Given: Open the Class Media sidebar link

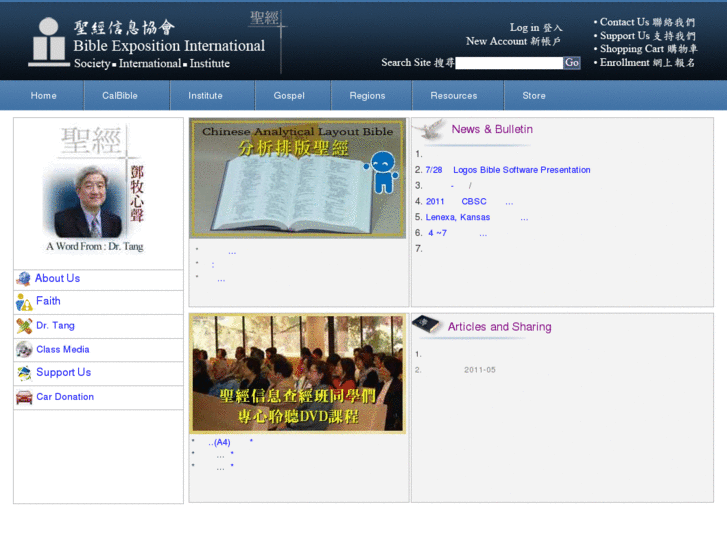Looking at the screenshot, I should coord(63,350).
